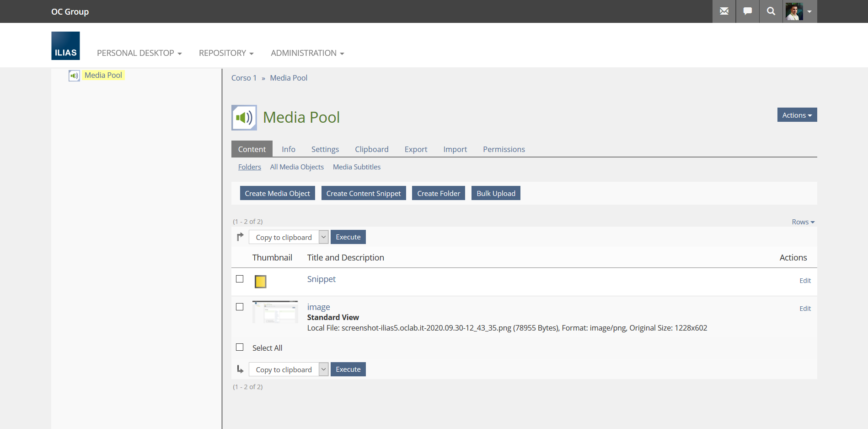Image resolution: width=868 pixels, height=429 pixels.
Task: Expand the Rows dropdown
Action: pyautogui.click(x=803, y=222)
